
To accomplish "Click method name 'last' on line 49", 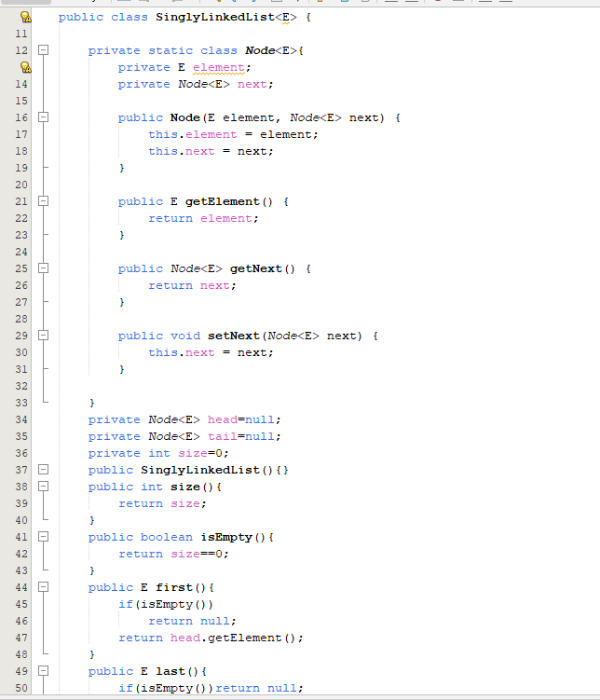I will [x=170, y=671].
